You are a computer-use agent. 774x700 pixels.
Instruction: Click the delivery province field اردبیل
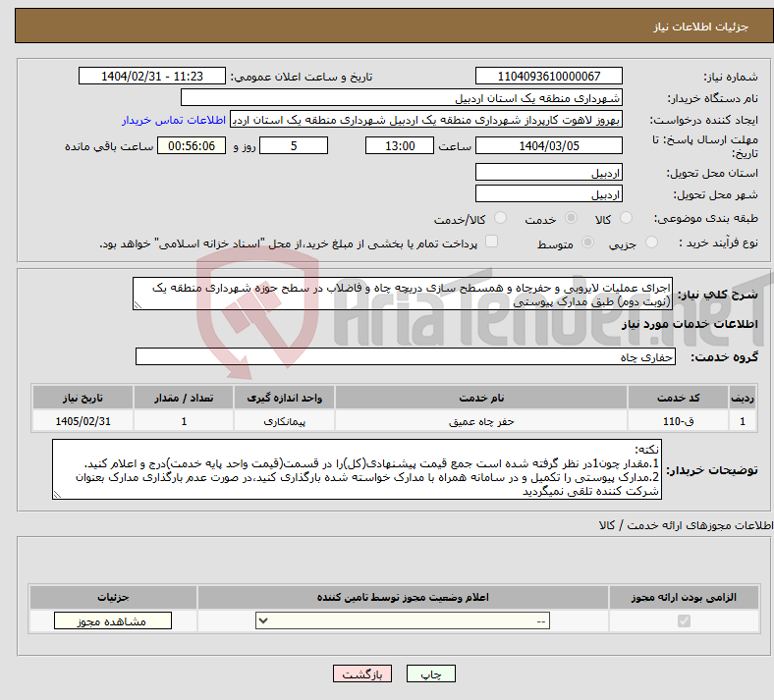pyautogui.click(x=548, y=173)
